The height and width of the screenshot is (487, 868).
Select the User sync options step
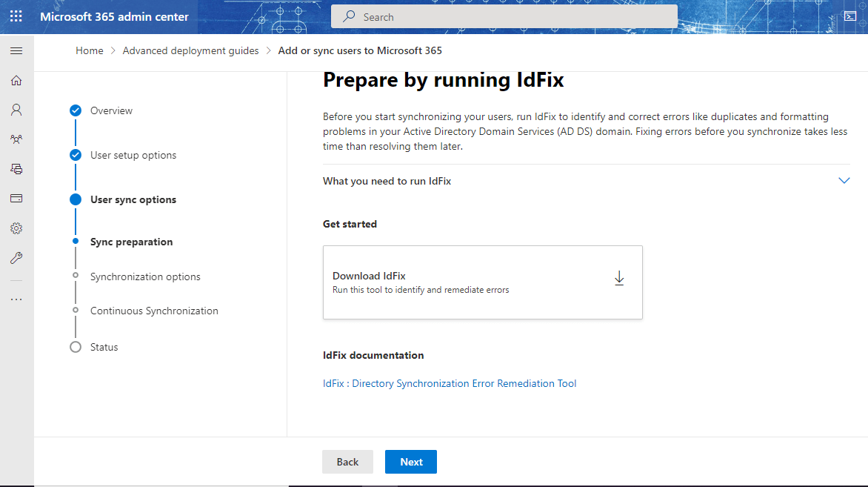tap(133, 199)
